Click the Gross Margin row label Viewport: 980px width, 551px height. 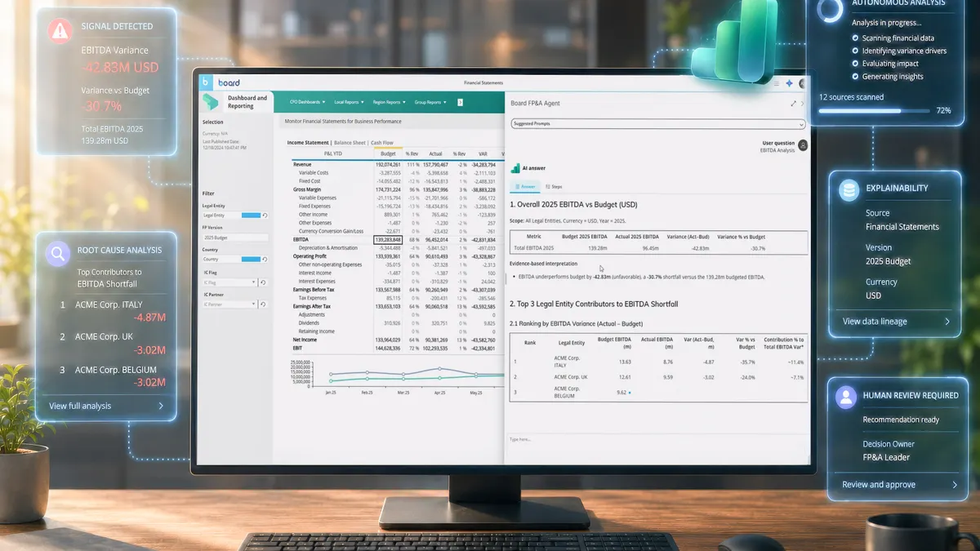pyautogui.click(x=307, y=188)
